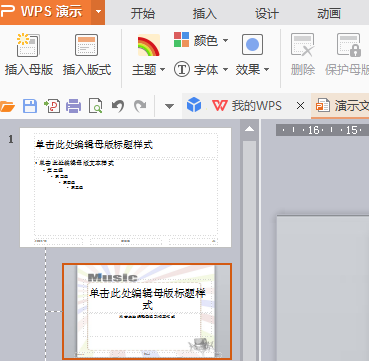The image size is (369, 361).
Task: Redo the last action
Action: coord(140,106)
